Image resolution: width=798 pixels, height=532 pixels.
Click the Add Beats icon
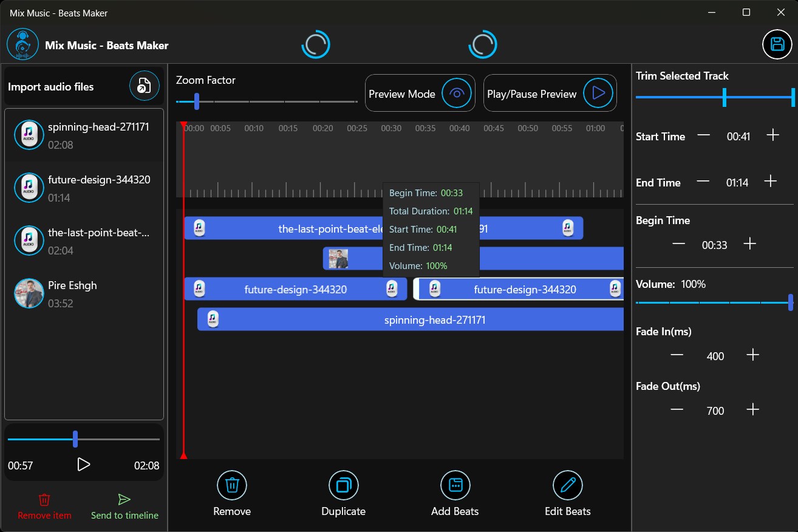tap(455, 485)
